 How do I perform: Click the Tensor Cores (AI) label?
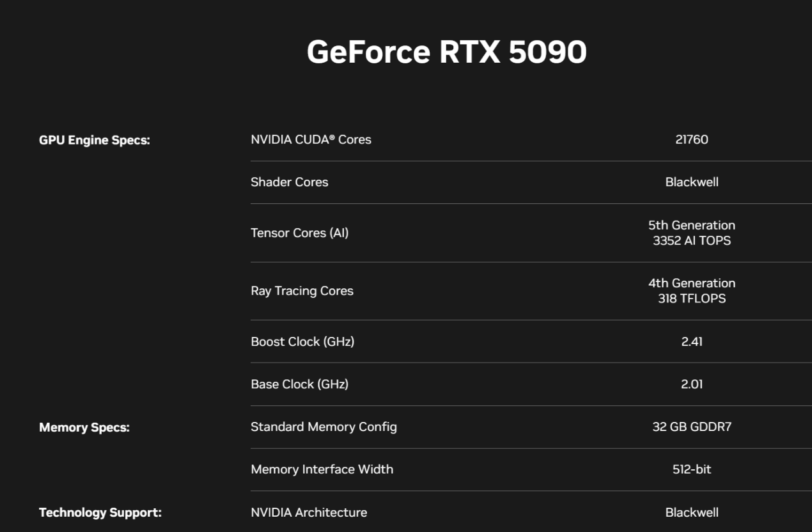tap(299, 233)
